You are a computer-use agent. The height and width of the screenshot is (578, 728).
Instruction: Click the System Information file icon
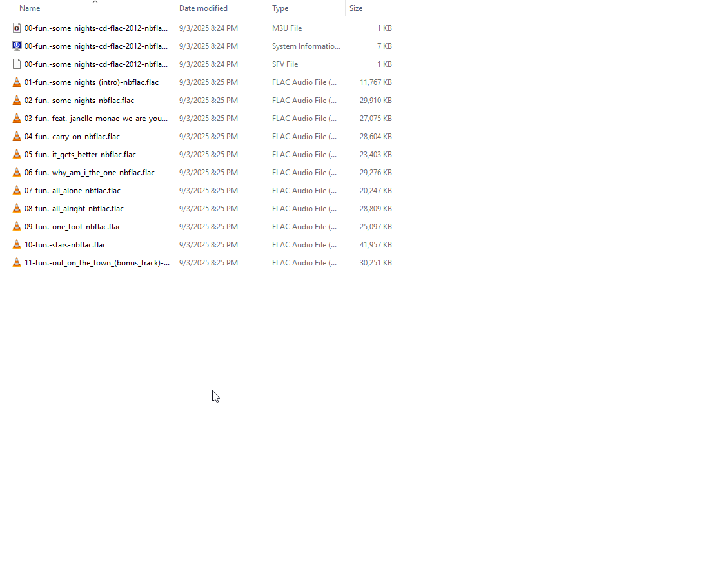point(17,46)
